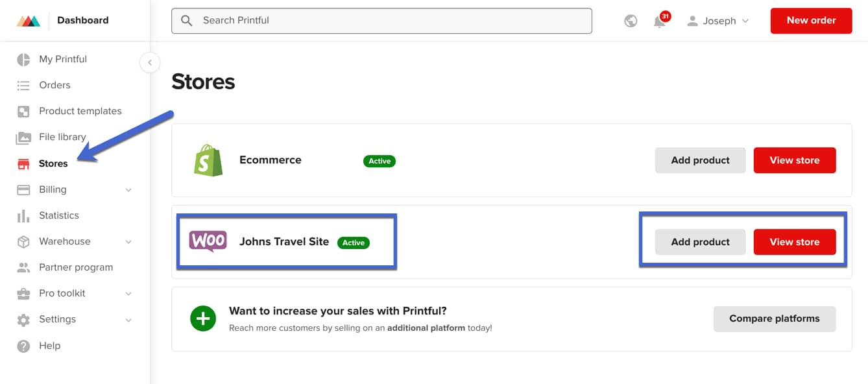Click the Orders list icon
The width and height of the screenshot is (868, 384).
tap(23, 86)
